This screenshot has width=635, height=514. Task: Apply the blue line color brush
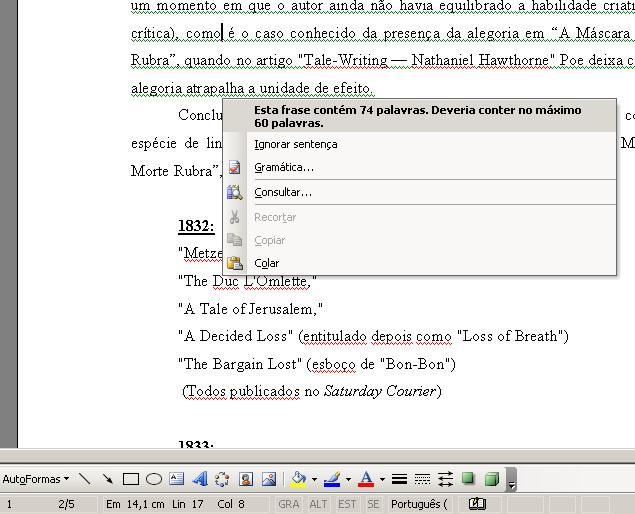click(x=332, y=479)
